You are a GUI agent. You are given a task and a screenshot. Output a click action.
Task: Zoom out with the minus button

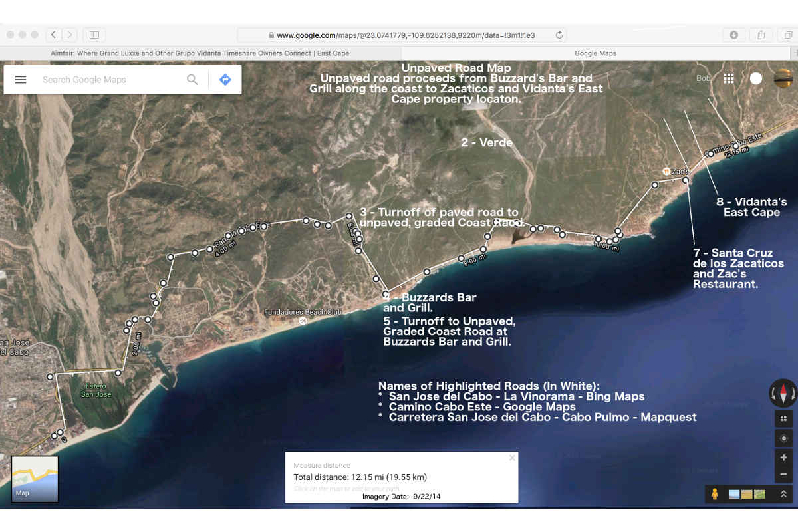pos(783,474)
